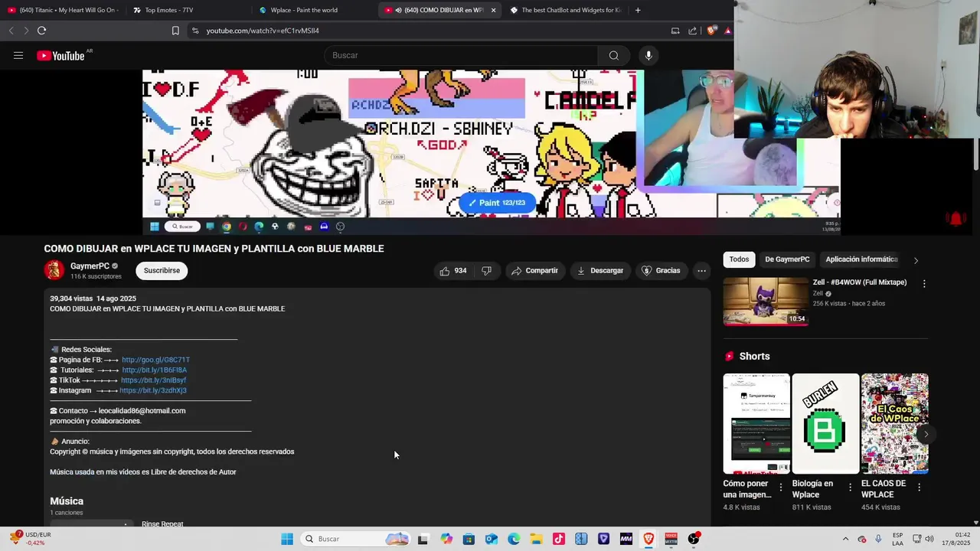
Task: Click the Zell channel name under mixtape
Action: 818,293
